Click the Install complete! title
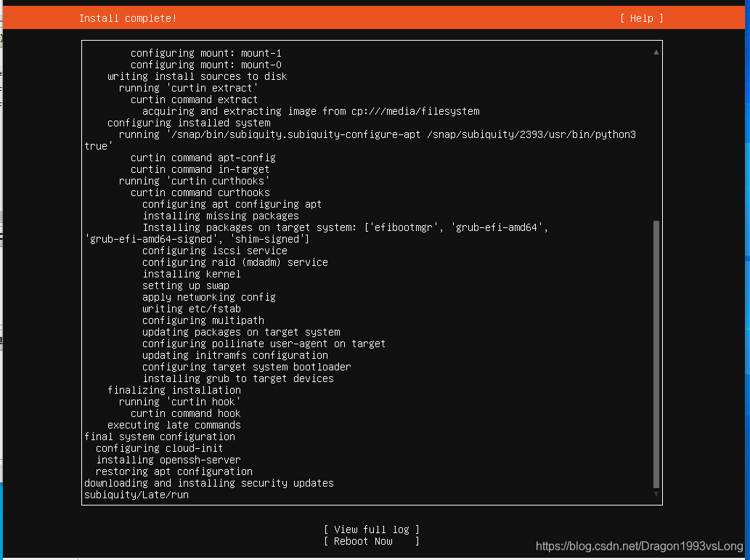The image size is (750, 560). tap(128, 17)
